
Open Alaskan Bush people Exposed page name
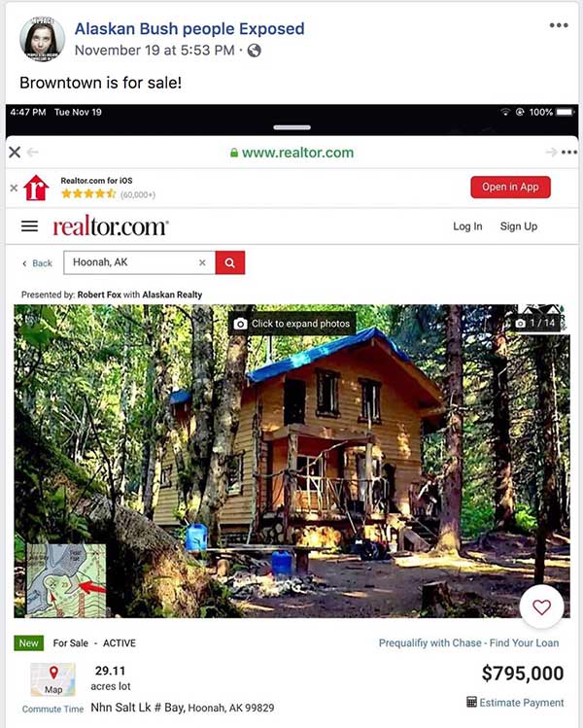point(189,29)
